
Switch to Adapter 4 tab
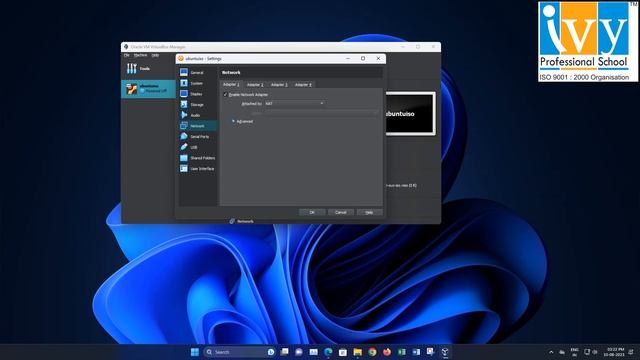[303, 84]
